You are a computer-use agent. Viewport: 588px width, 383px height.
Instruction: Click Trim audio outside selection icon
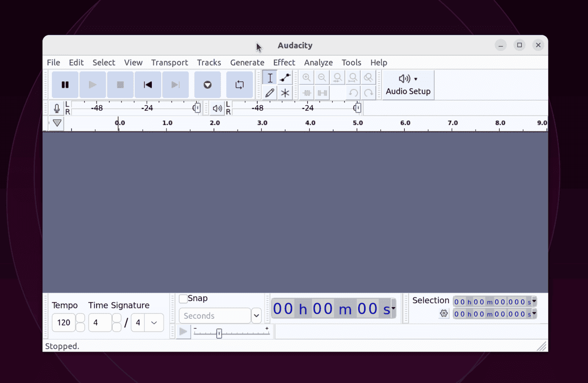pyautogui.click(x=307, y=93)
